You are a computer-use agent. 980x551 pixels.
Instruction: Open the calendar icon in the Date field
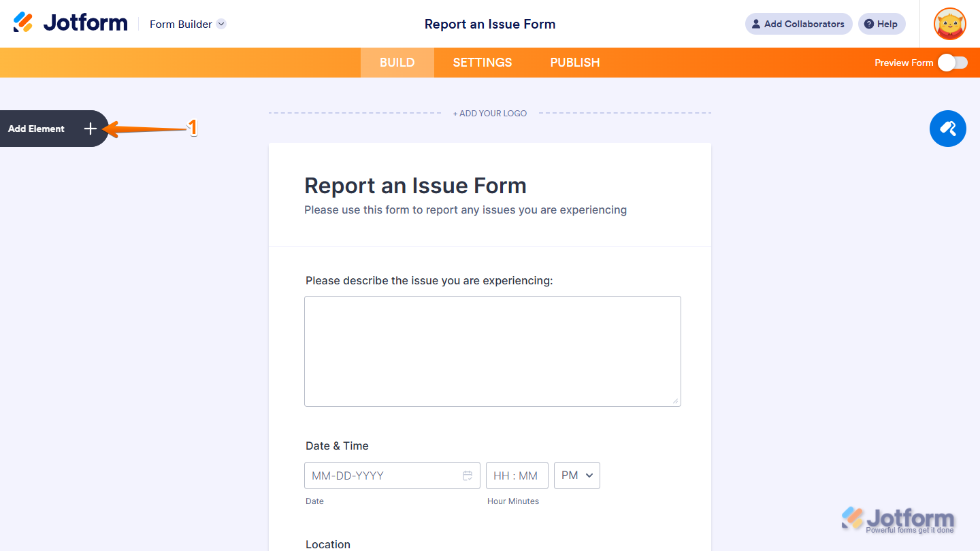click(x=468, y=475)
